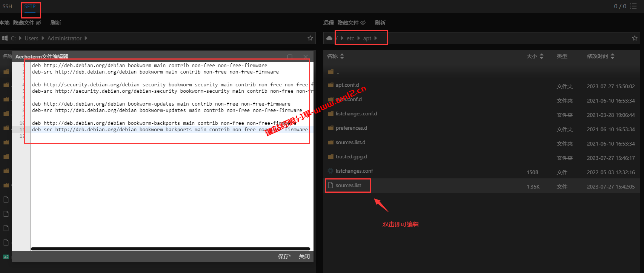Sort remote files by modified time
Screen dimensions: 644x273
click(x=601, y=56)
